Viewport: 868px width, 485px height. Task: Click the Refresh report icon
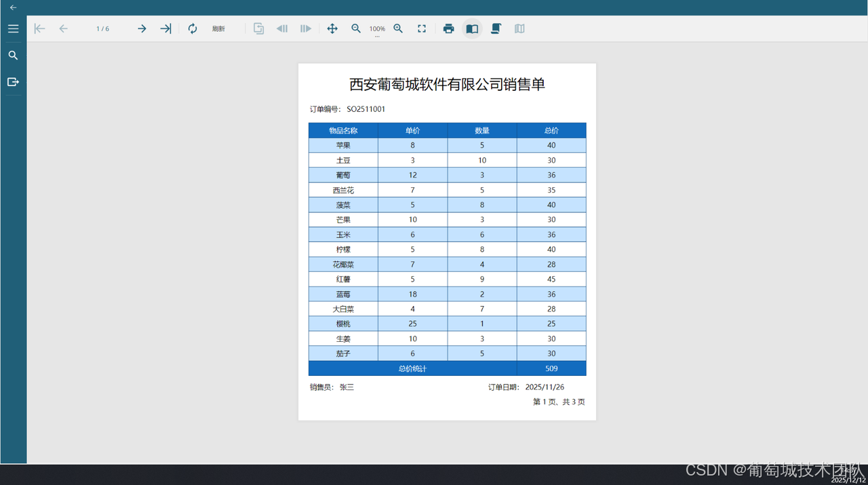coord(193,28)
